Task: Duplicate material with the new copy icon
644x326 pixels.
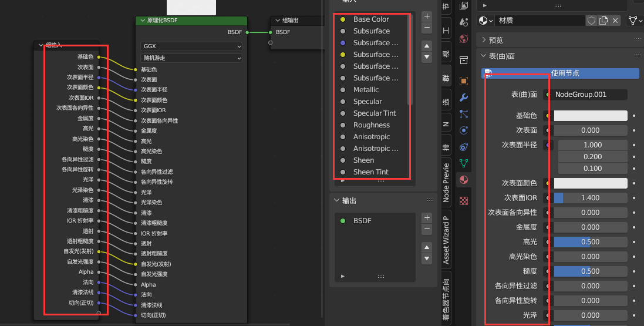Action: [x=603, y=21]
